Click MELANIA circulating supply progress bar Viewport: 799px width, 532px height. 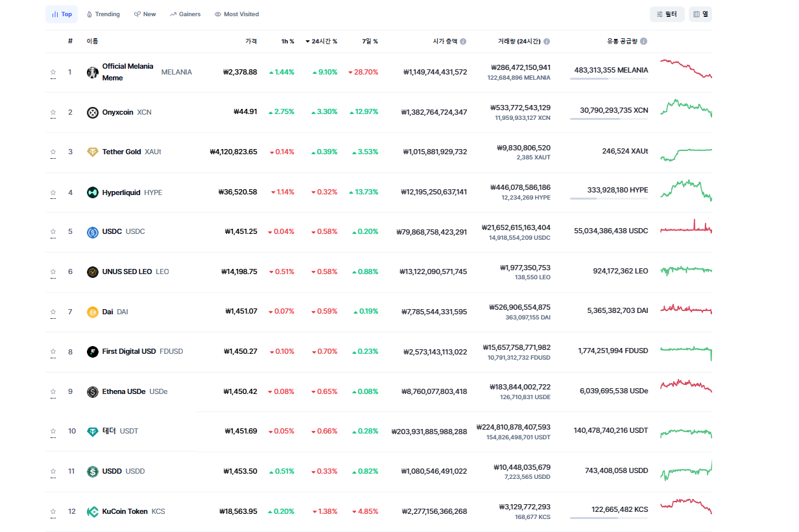(608, 79)
